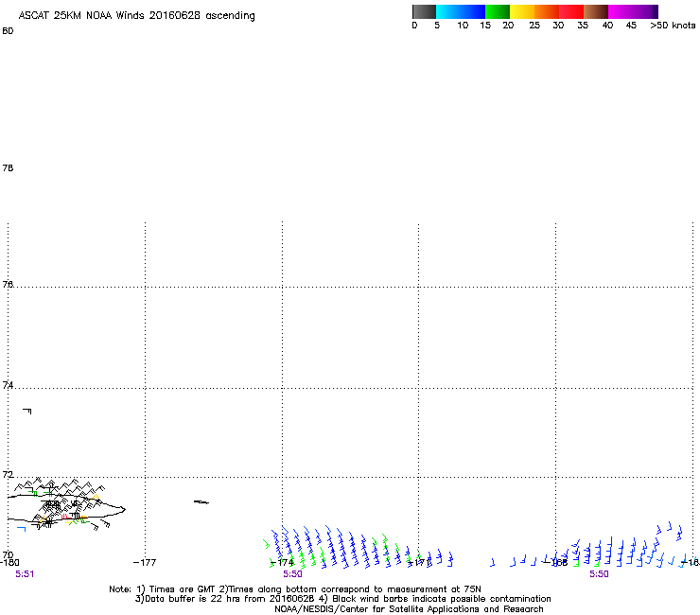Click the lone black wind barb below 74
The width and height of the screenshot is (700, 615).
click(27, 411)
